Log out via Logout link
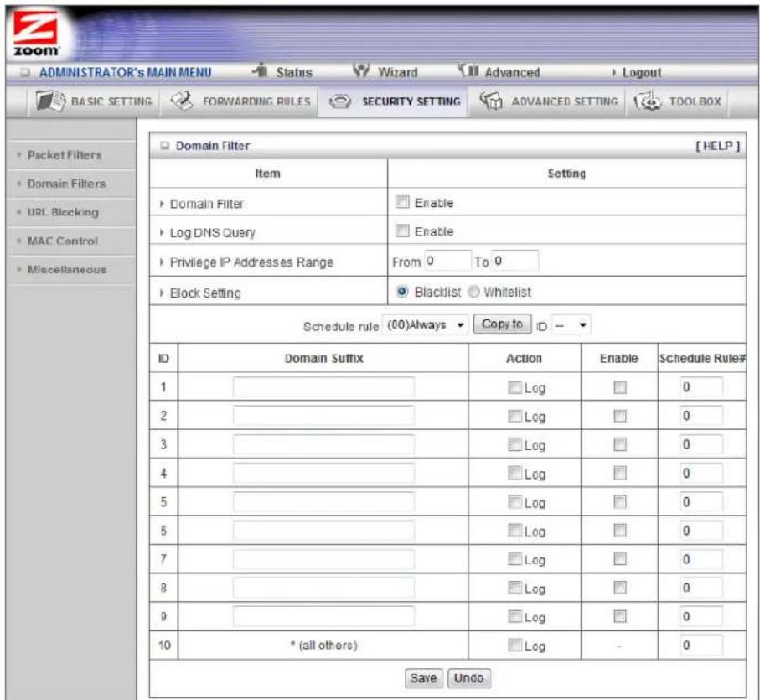The width and height of the screenshot is (760, 700). click(x=641, y=73)
